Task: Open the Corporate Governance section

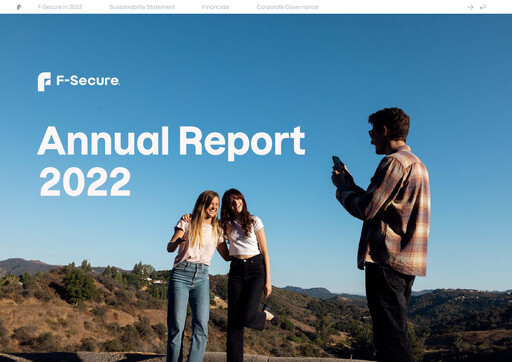Action: [x=287, y=7]
